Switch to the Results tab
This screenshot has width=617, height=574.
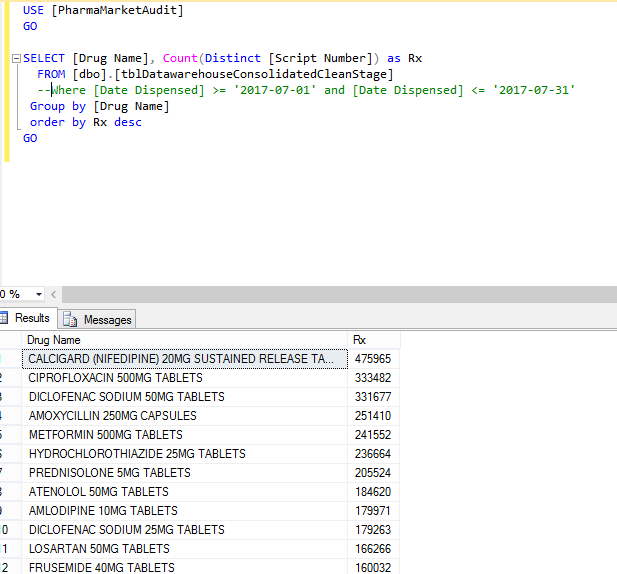[32, 319]
